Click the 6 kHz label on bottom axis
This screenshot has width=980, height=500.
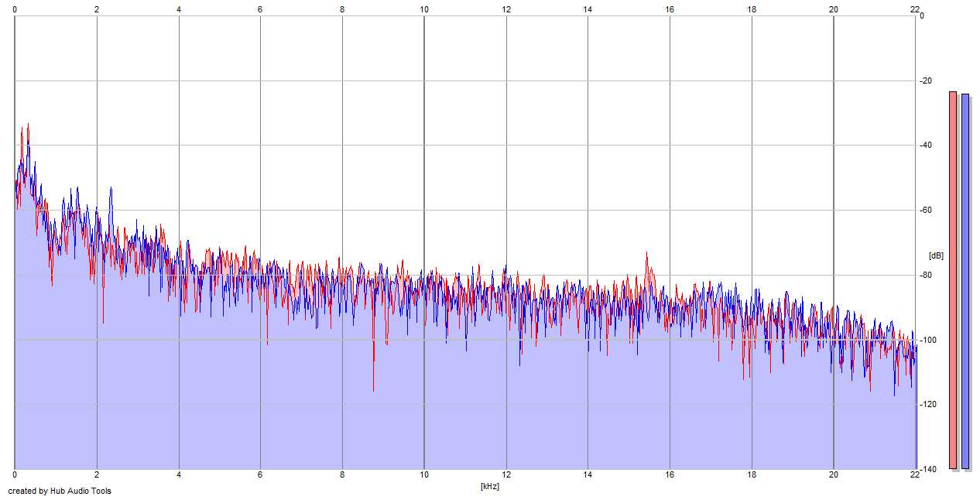260,474
